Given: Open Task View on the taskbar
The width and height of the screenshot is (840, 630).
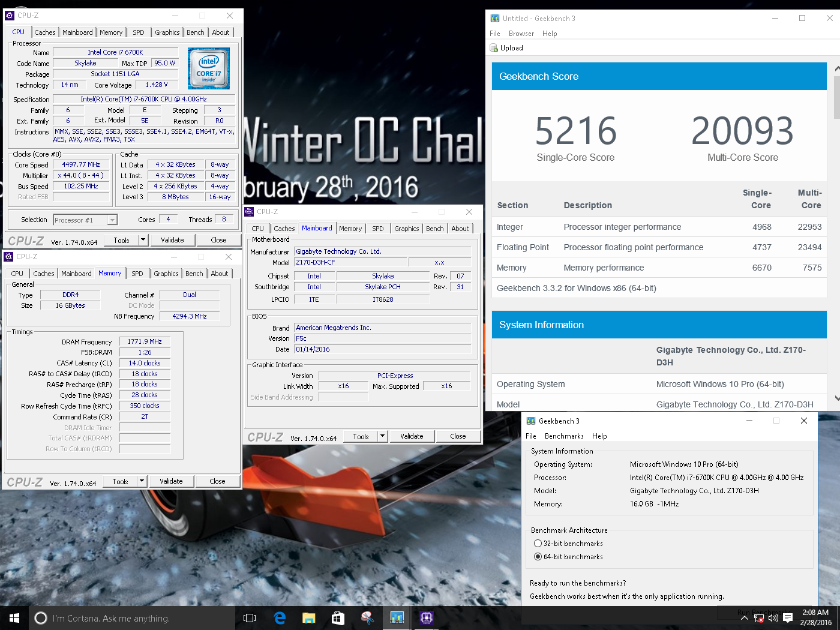Looking at the screenshot, I should tap(250, 618).
